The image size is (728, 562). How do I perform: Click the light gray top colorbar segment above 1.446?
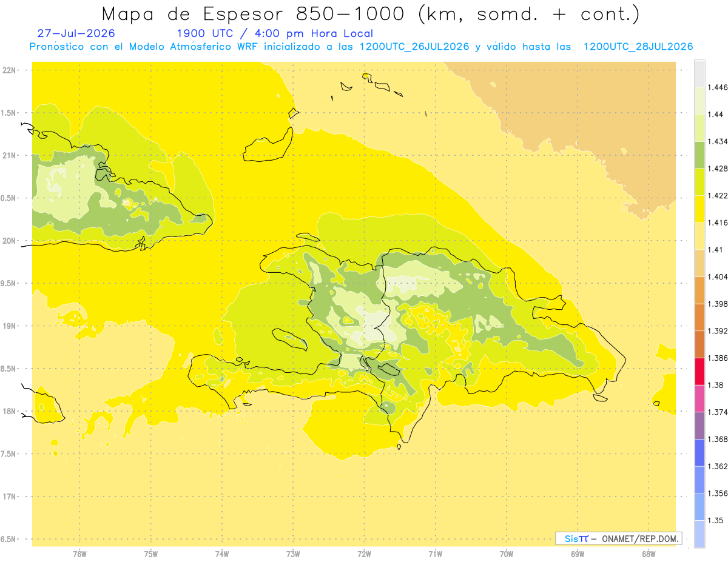tap(699, 73)
